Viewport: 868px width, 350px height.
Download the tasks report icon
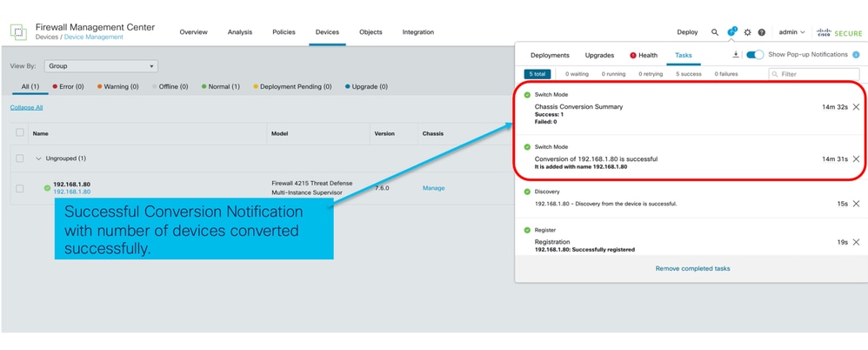tap(736, 54)
